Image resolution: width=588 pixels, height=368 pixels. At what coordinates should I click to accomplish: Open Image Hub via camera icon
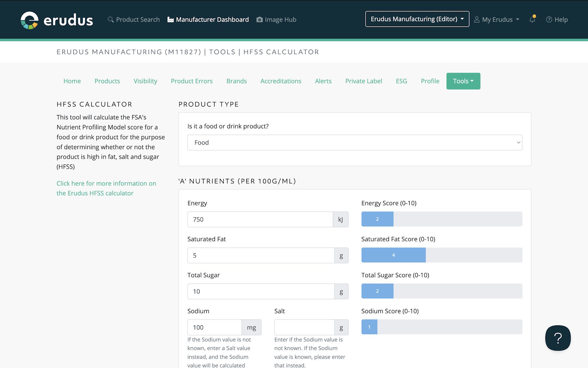[x=260, y=19]
